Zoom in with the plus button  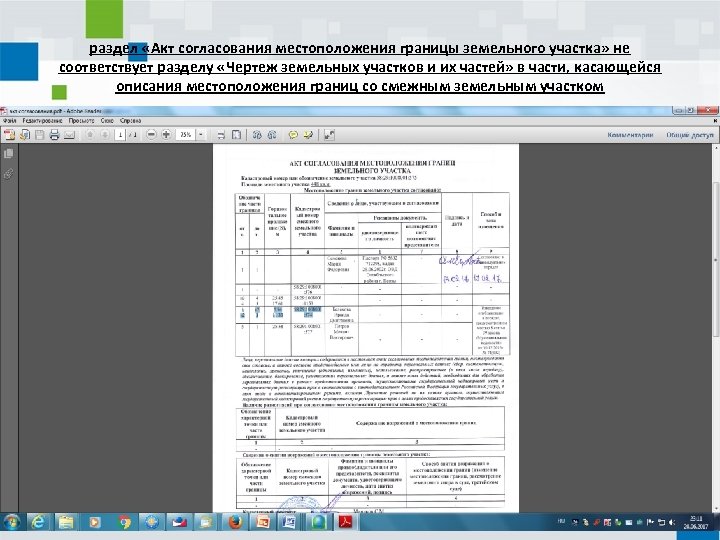point(166,135)
